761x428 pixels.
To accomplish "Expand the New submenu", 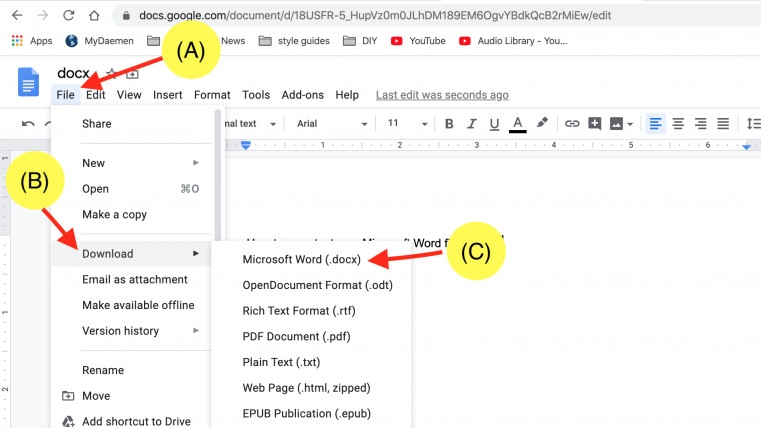I will (132, 163).
